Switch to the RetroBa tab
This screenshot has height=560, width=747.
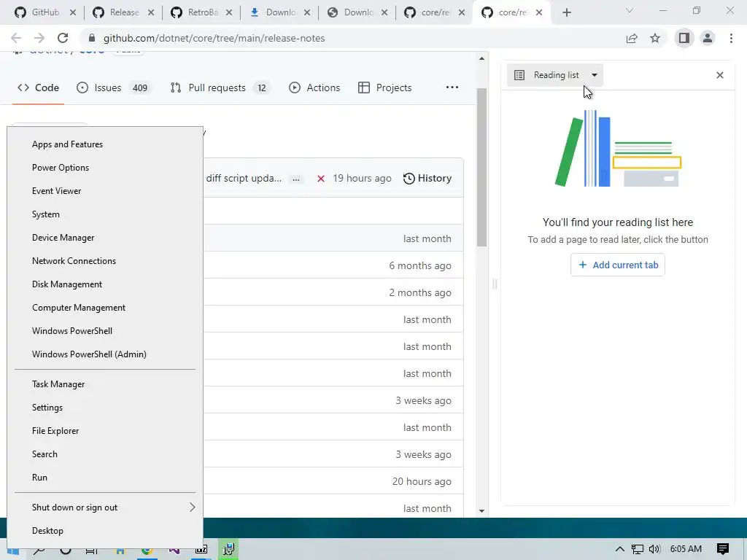194,12
